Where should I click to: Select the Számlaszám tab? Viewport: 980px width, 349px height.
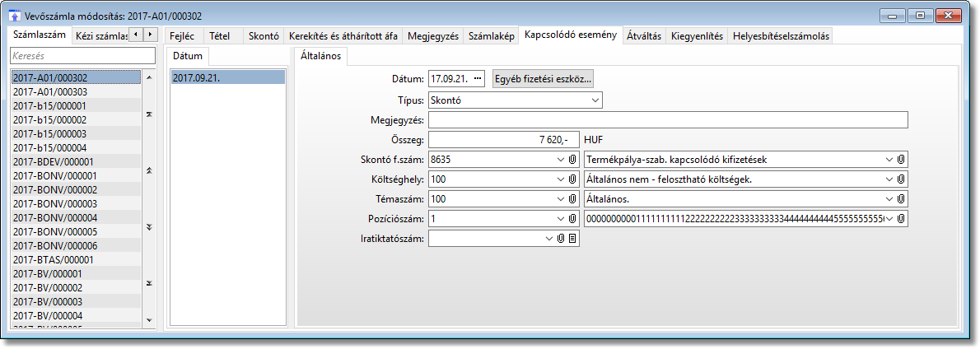tap(39, 35)
